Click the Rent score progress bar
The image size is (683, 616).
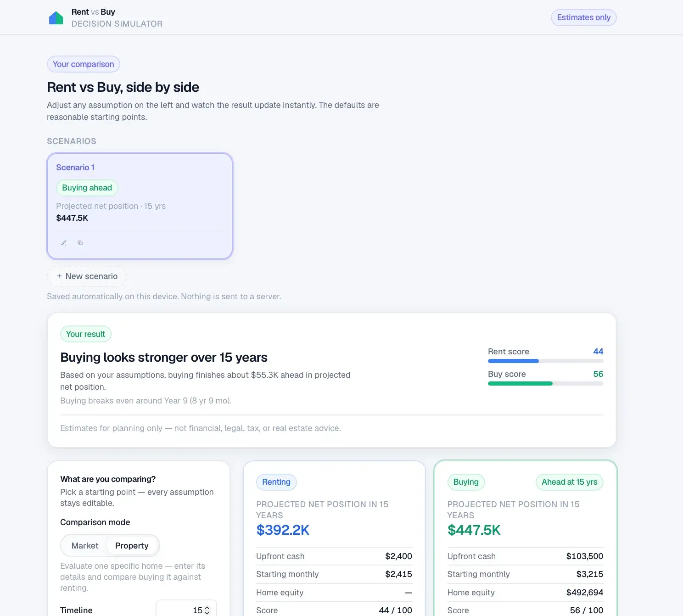click(x=545, y=361)
